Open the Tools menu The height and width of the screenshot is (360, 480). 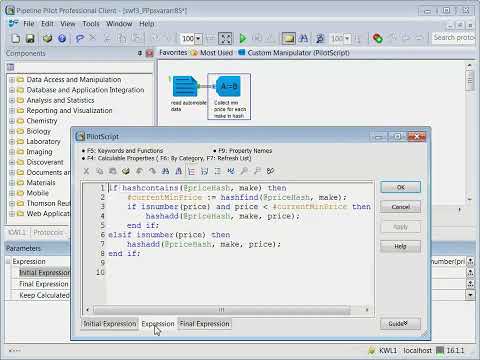pos(91,24)
